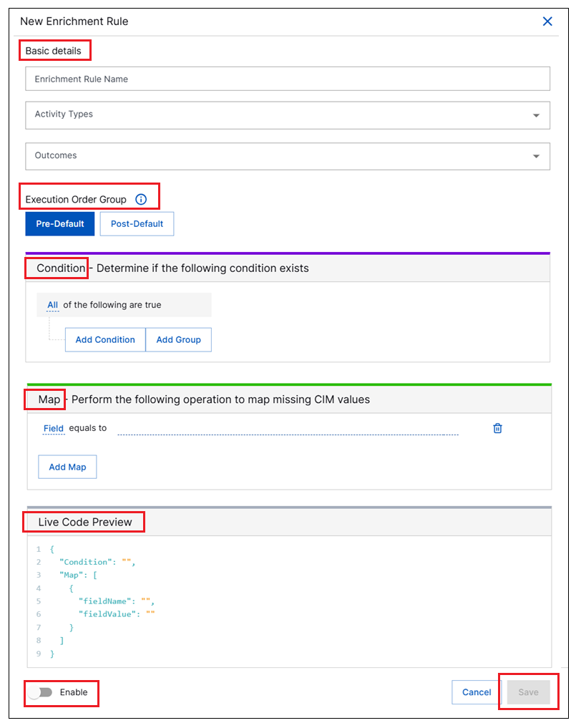Click Add Condition button
This screenshot has width=576, height=728.
105,340
